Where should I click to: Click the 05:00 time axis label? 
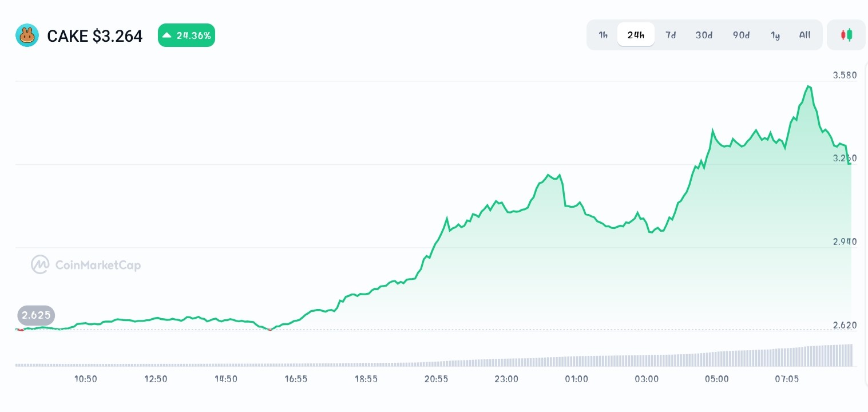click(x=716, y=379)
